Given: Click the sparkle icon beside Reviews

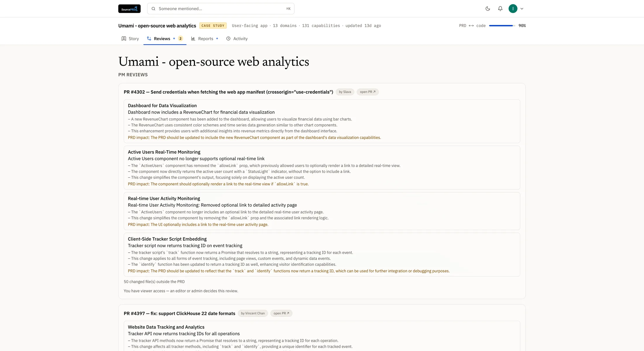Looking at the screenshot, I should pos(174,39).
